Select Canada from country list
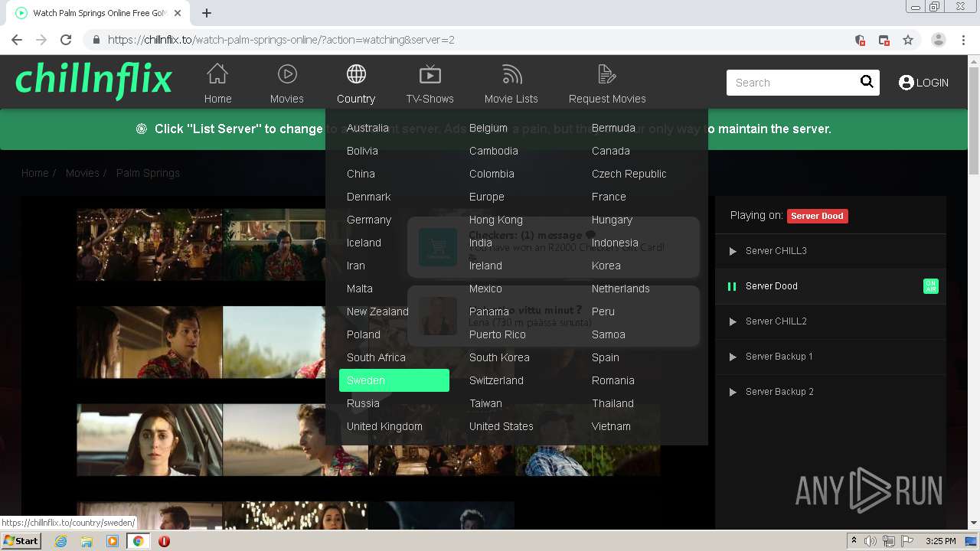The height and width of the screenshot is (551, 980). coord(611,151)
